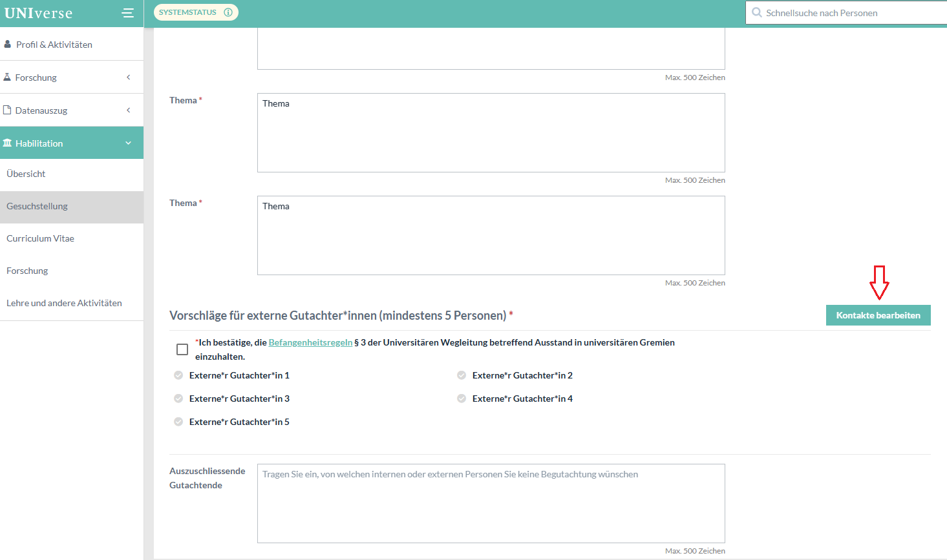This screenshot has width=947, height=560.
Task: Open the Befangenheitsregeln link
Action: pos(310,342)
